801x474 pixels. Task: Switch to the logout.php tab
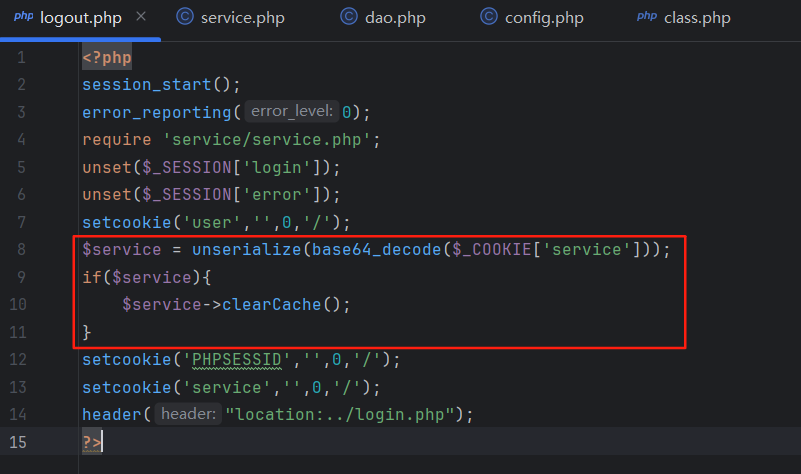coord(80,18)
